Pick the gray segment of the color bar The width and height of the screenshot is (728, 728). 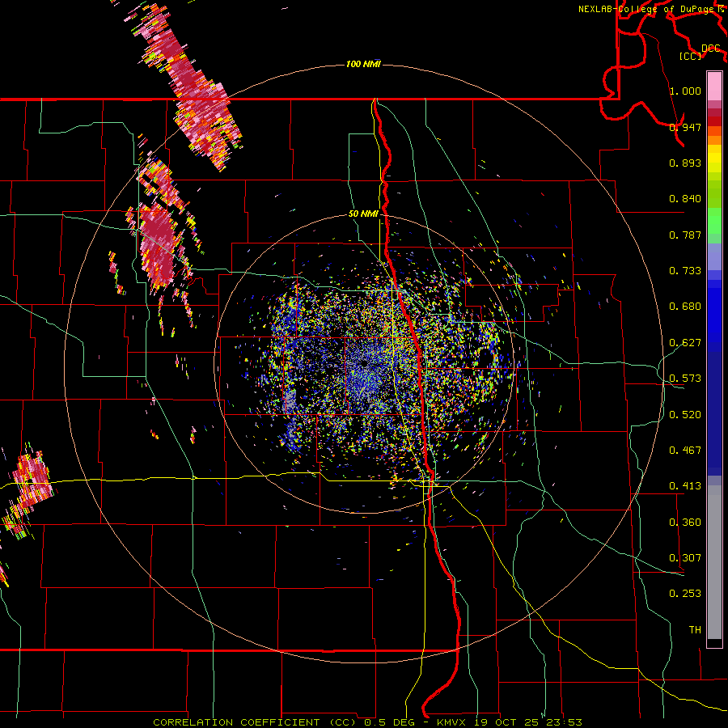[x=714, y=562]
